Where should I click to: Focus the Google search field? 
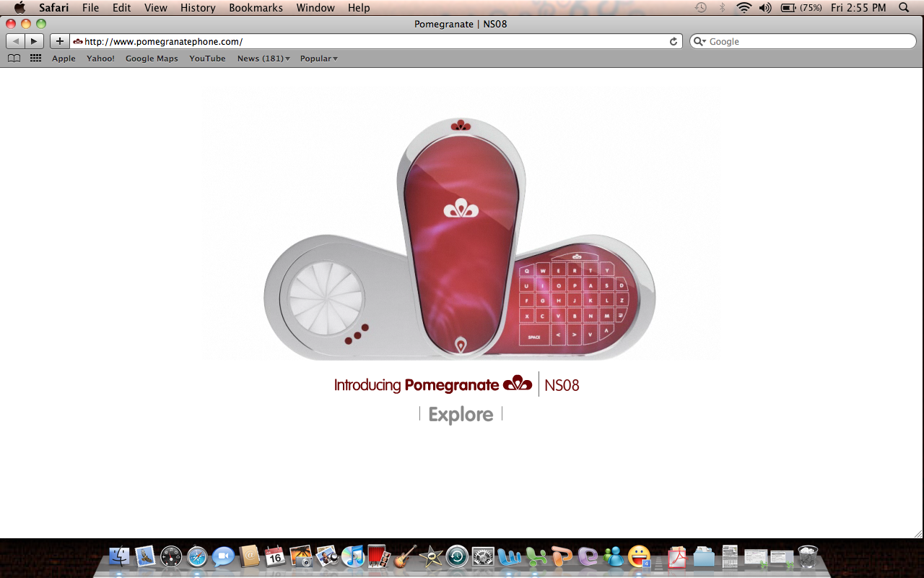[x=803, y=41]
